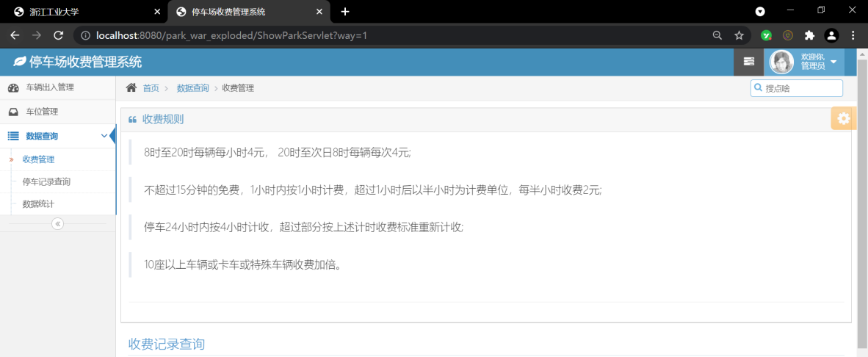Screen dimensions: 868x357
Task: Click the rule text starting 停车24小时内
Action: click(x=303, y=227)
